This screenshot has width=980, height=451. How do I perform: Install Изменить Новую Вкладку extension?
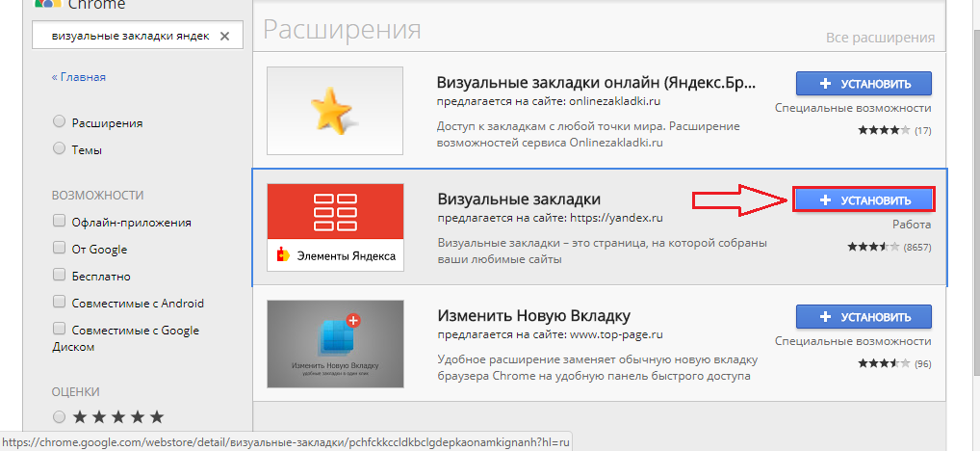864,317
